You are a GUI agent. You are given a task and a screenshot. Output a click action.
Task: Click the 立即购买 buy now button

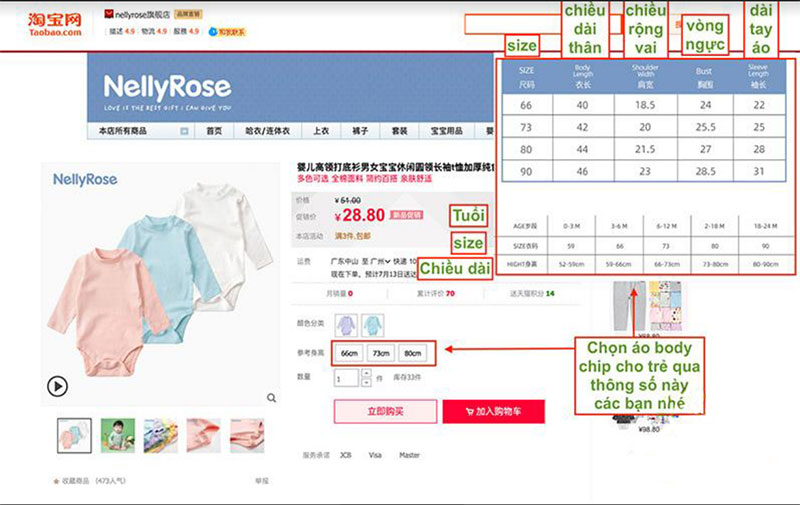tap(386, 411)
